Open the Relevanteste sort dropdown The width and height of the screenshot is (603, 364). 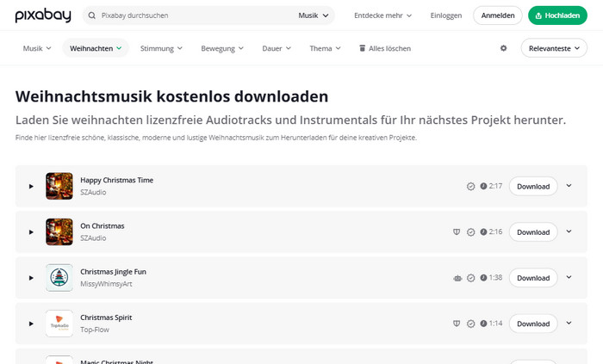554,48
